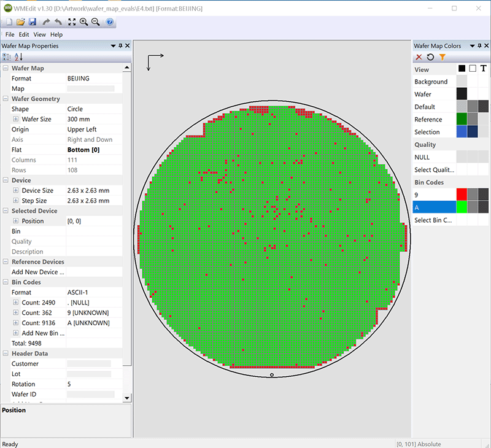Collapse the Header Data section

coord(6,353)
